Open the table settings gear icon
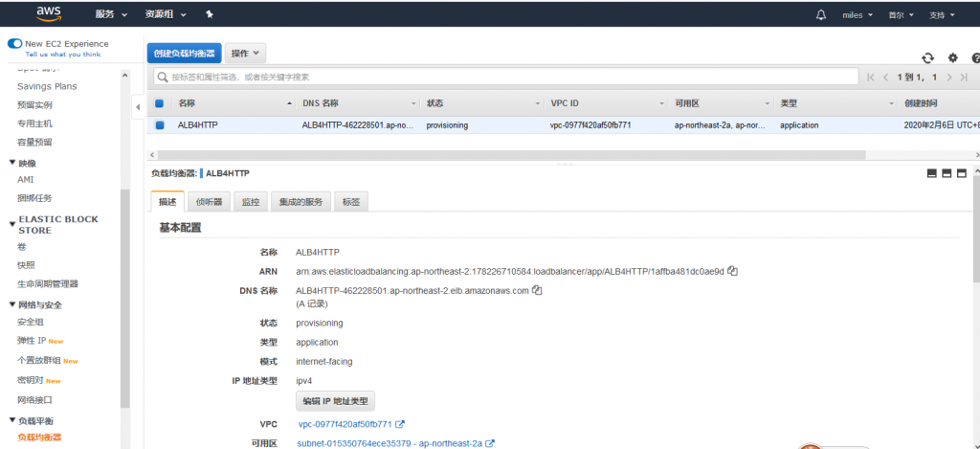The image size is (980, 449). coord(952,57)
